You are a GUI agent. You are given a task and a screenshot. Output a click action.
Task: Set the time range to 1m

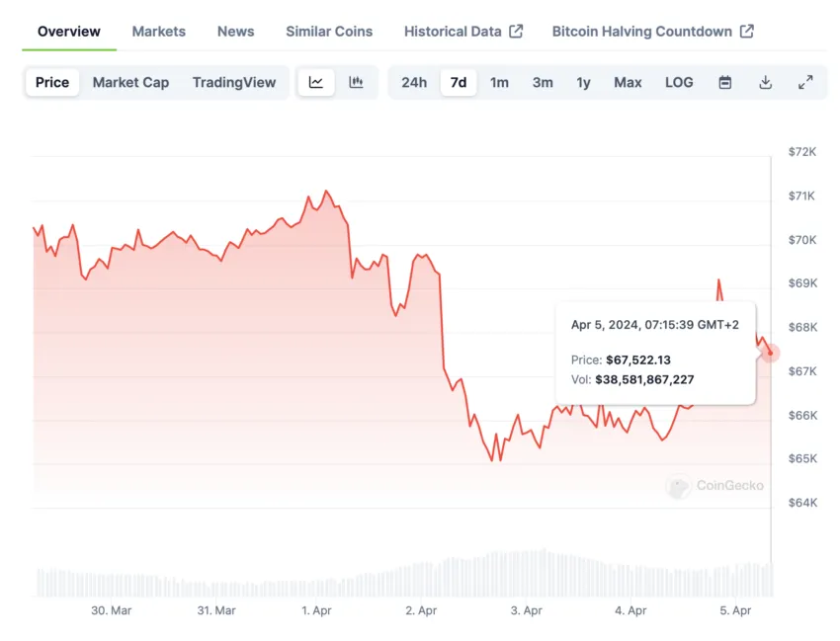coord(499,83)
